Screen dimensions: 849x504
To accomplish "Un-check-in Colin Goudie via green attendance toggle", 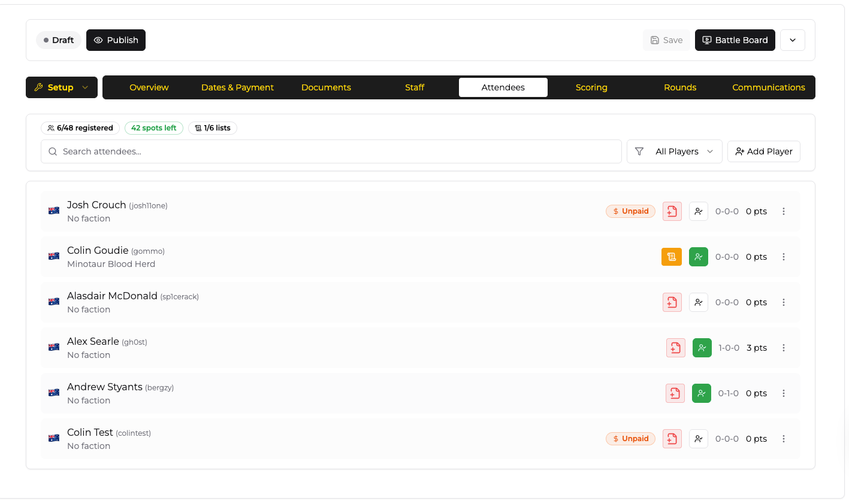I will click(699, 257).
